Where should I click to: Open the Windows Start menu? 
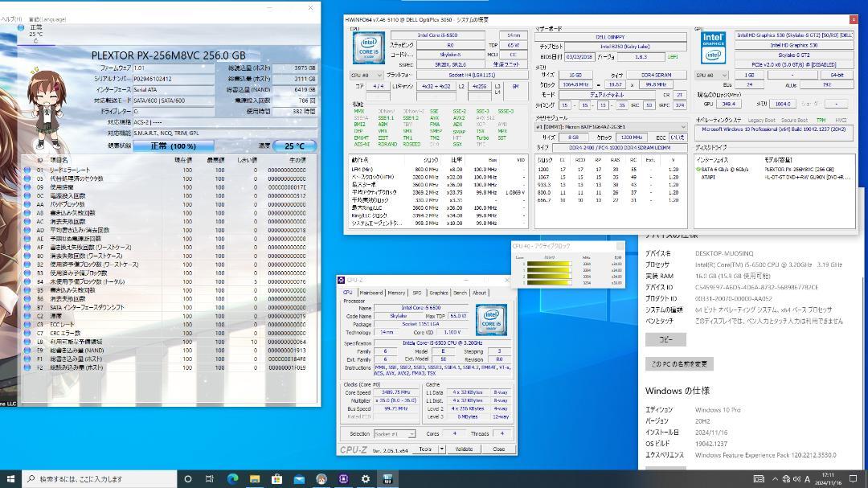(x=10, y=478)
